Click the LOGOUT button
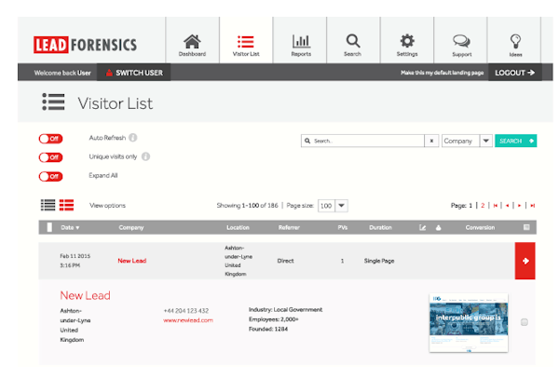559x392 pixels. (x=515, y=73)
